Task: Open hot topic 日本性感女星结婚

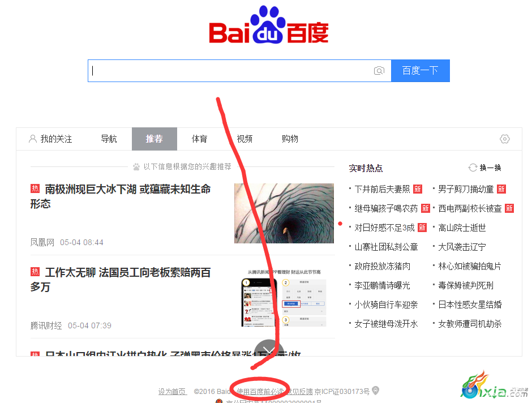Action: pos(470,305)
